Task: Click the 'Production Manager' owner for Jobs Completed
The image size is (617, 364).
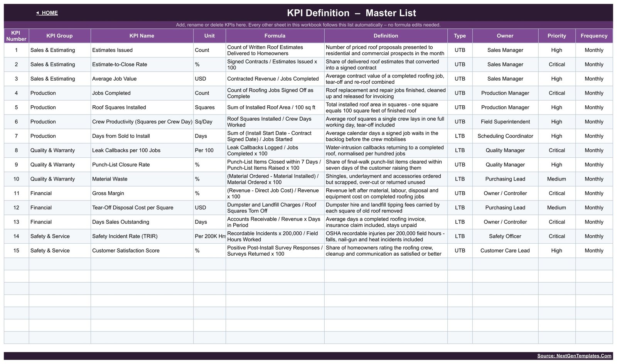Action: pos(505,93)
